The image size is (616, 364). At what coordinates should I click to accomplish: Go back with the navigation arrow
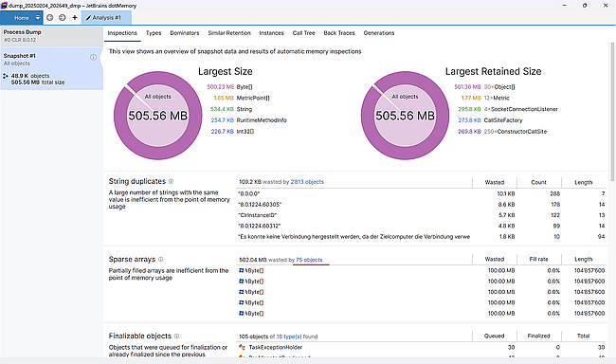click(50, 18)
